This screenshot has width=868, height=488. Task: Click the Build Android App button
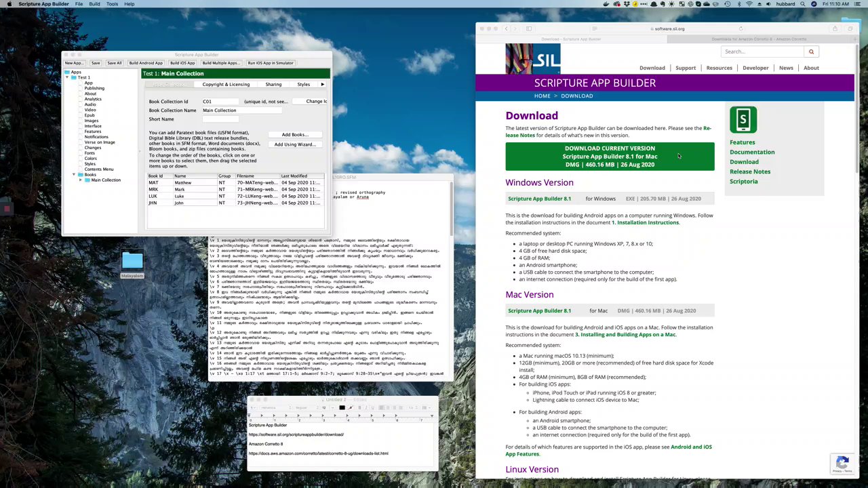click(x=146, y=63)
